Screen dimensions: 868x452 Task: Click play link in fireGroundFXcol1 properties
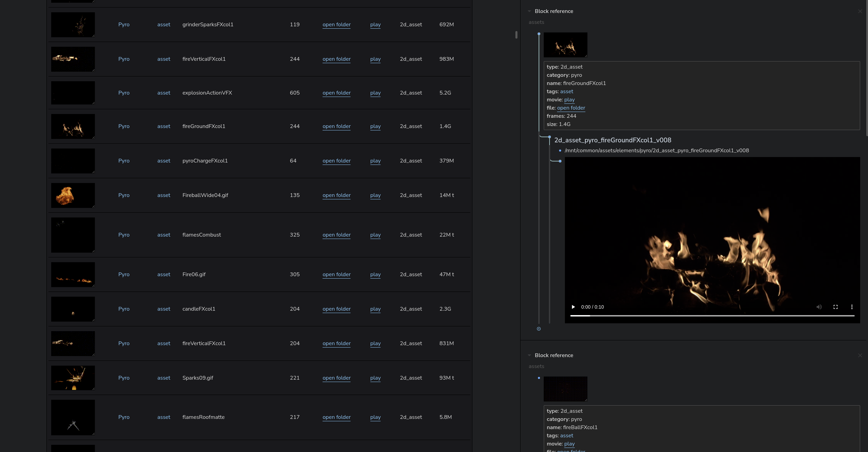pyautogui.click(x=569, y=100)
